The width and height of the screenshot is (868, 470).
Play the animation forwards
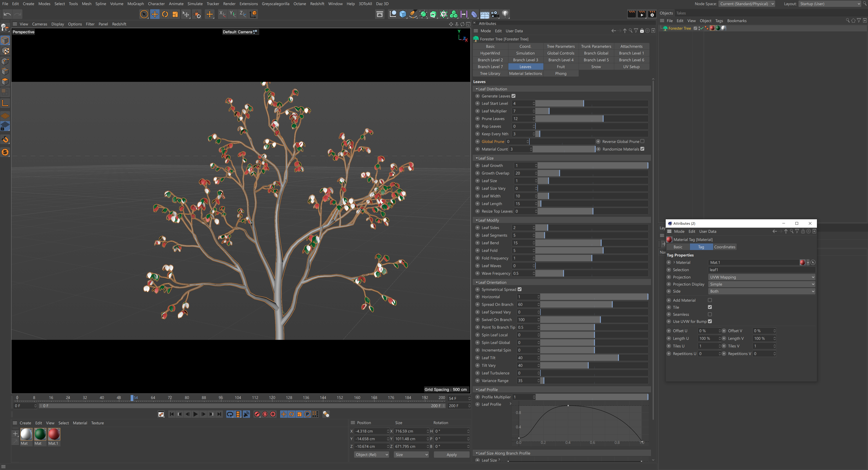[196, 414]
